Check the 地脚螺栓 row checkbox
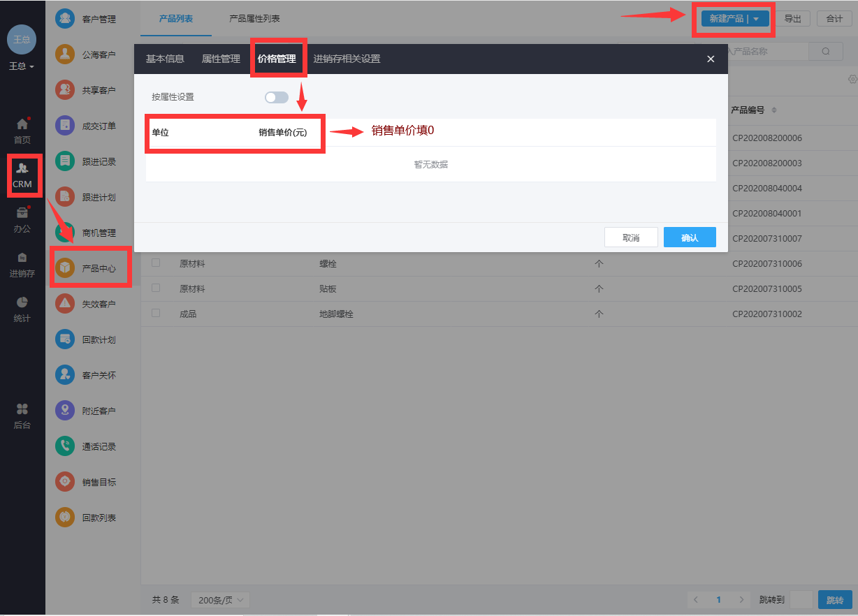Viewport: 858px width, 616px height. (x=156, y=313)
